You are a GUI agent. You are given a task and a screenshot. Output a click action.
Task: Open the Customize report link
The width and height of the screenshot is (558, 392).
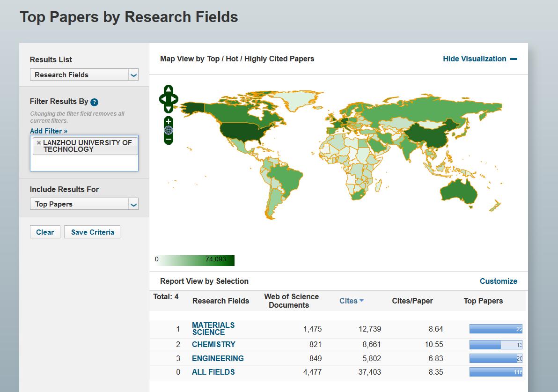point(498,281)
